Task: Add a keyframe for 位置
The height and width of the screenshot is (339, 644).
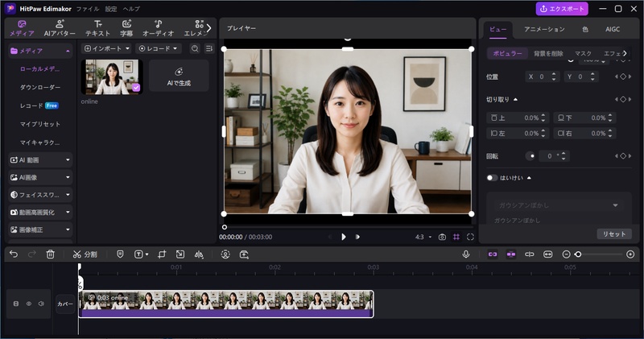Action: pos(623,76)
